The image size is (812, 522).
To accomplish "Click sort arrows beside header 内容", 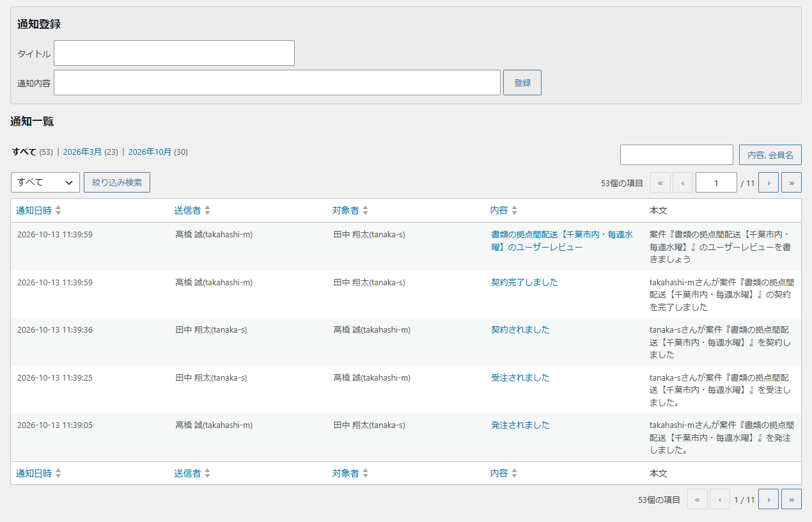I will click(514, 210).
